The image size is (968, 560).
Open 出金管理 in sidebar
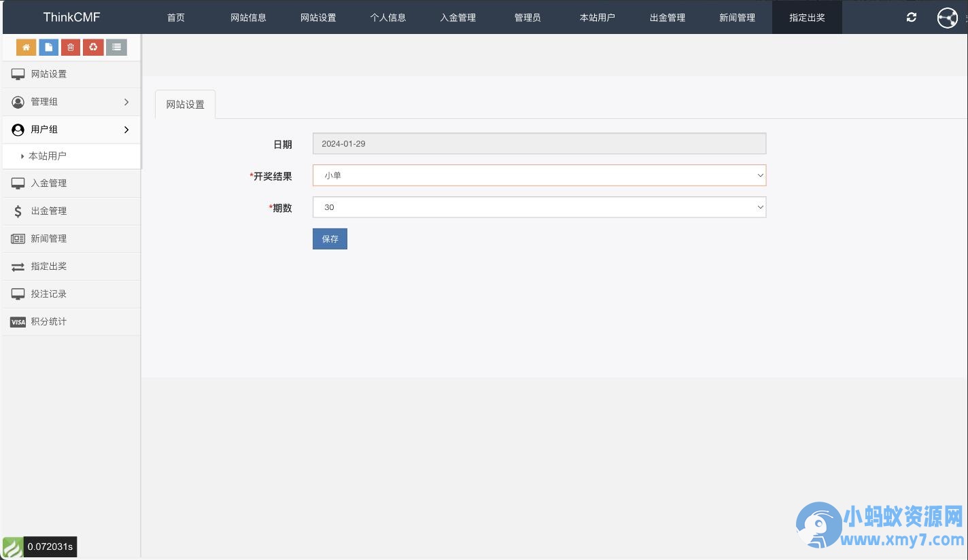point(71,211)
